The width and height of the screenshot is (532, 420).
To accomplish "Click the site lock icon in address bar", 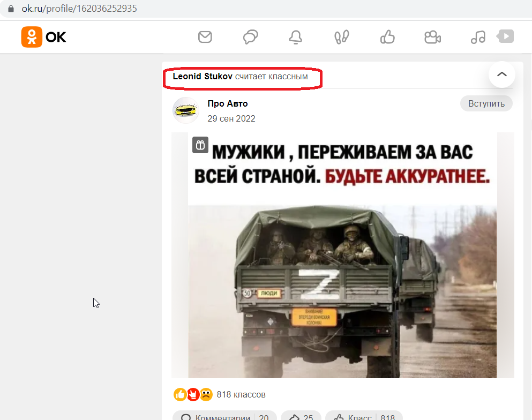I will 11,9.
